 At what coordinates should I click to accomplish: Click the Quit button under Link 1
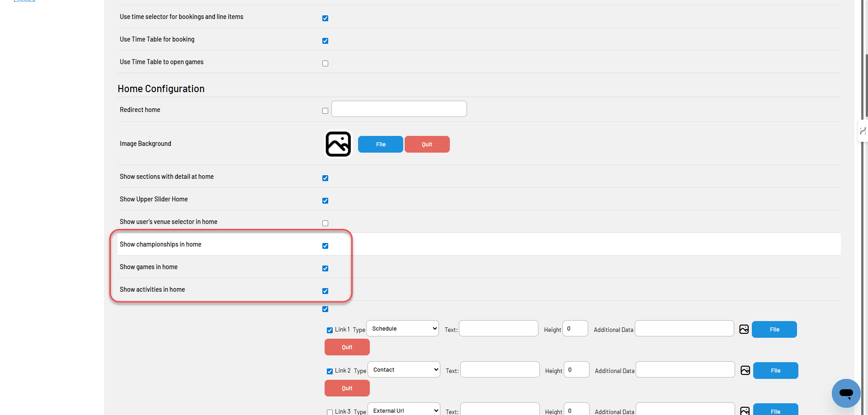[347, 347]
